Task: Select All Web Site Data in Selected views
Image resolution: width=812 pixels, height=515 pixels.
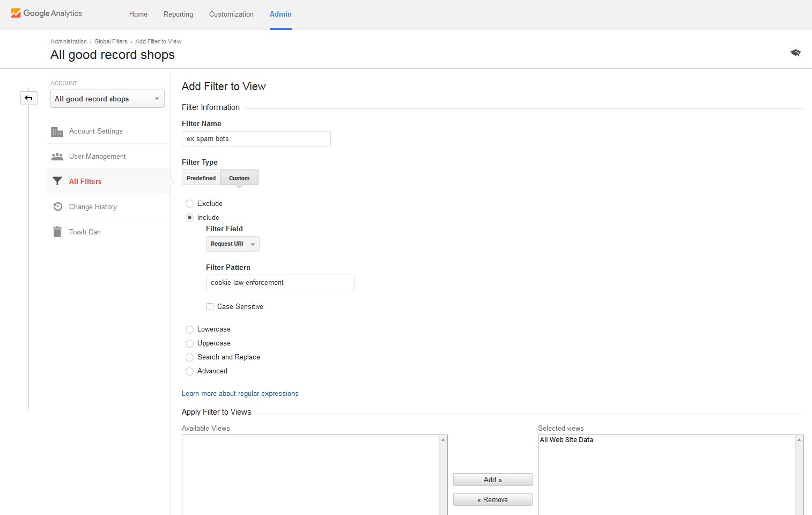Action: coord(566,440)
